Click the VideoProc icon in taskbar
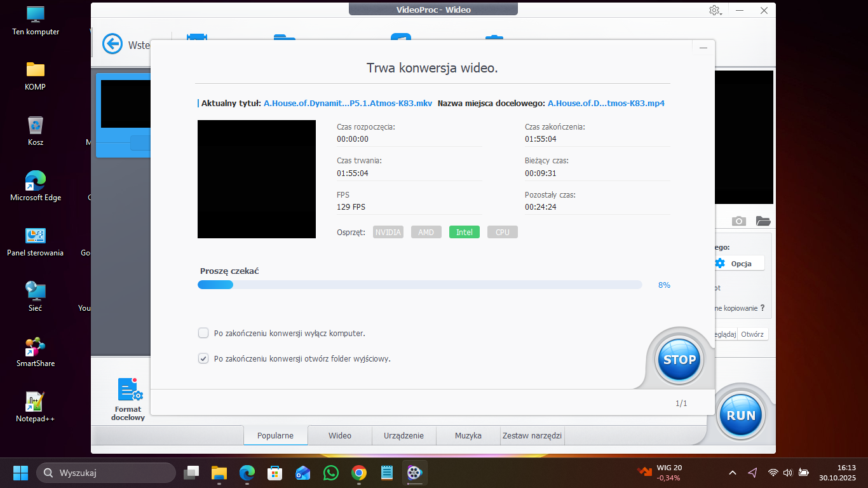Image resolution: width=868 pixels, height=488 pixels. click(x=414, y=473)
